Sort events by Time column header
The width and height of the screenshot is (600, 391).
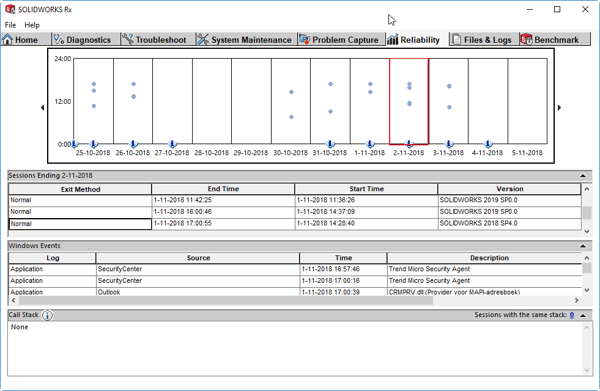point(343,258)
